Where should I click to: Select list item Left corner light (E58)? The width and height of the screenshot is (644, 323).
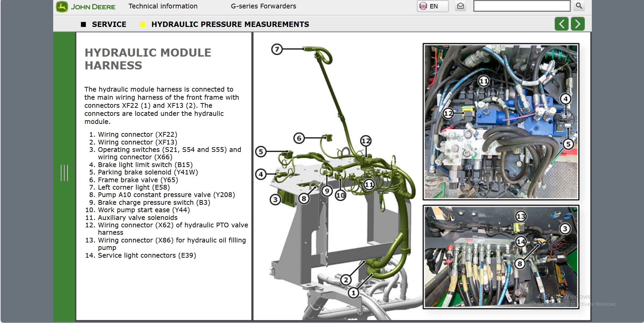click(134, 187)
